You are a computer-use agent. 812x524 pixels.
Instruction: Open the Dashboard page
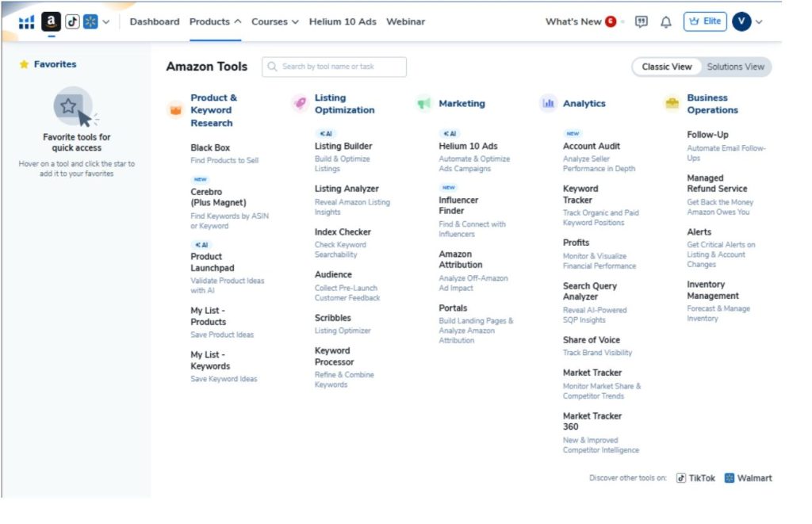tap(155, 21)
